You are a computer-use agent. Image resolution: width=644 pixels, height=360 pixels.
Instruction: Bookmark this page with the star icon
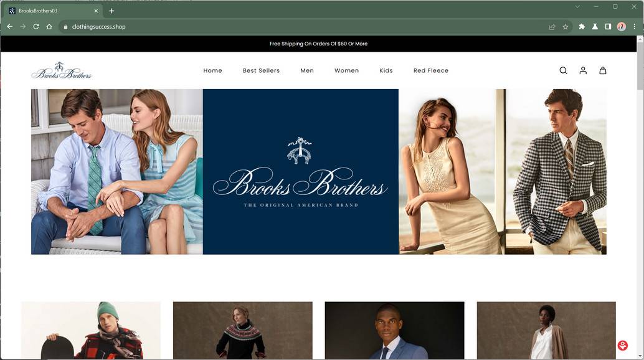pyautogui.click(x=565, y=27)
